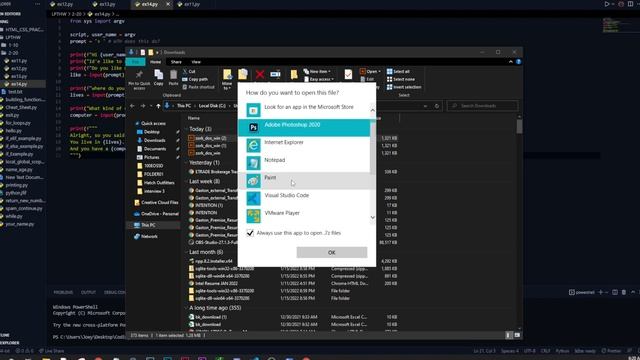Image resolution: width=640 pixels, height=360 pixels.
Task: Select VMware Player in the app list
Action: [304, 216]
